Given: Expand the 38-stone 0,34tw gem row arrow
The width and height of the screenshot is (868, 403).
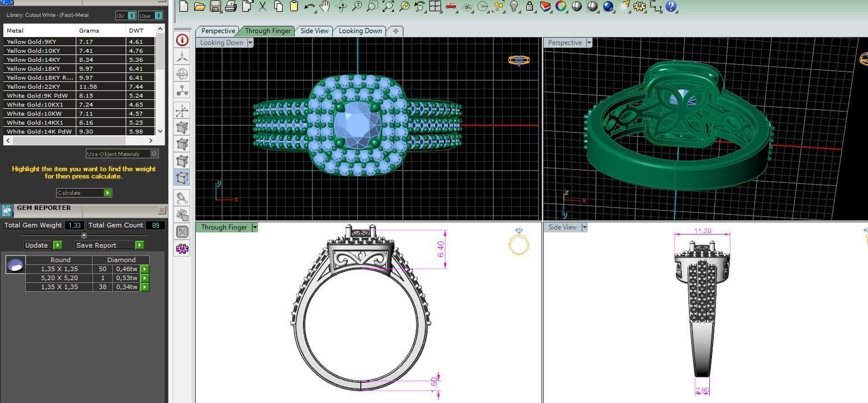Looking at the screenshot, I should coord(145,287).
